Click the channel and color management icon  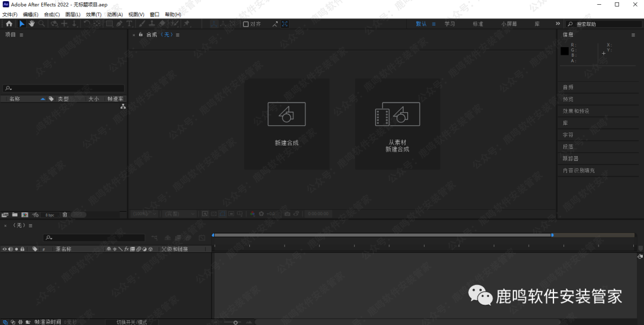point(252,213)
